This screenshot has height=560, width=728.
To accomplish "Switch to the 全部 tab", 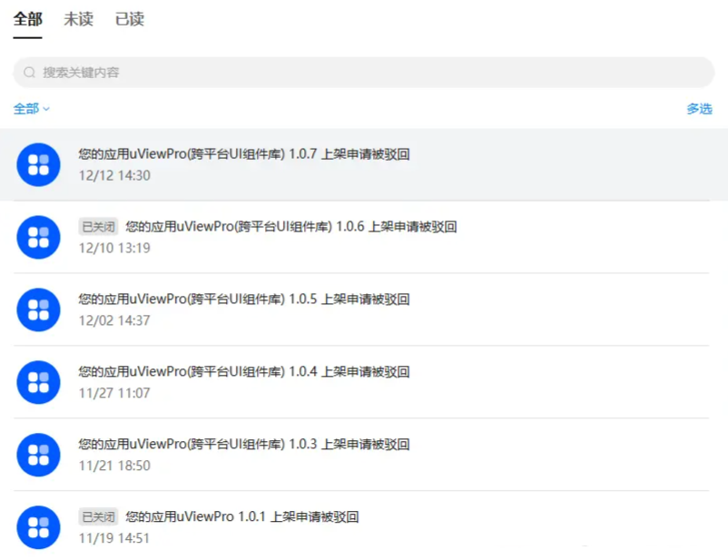I will click(x=27, y=19).
